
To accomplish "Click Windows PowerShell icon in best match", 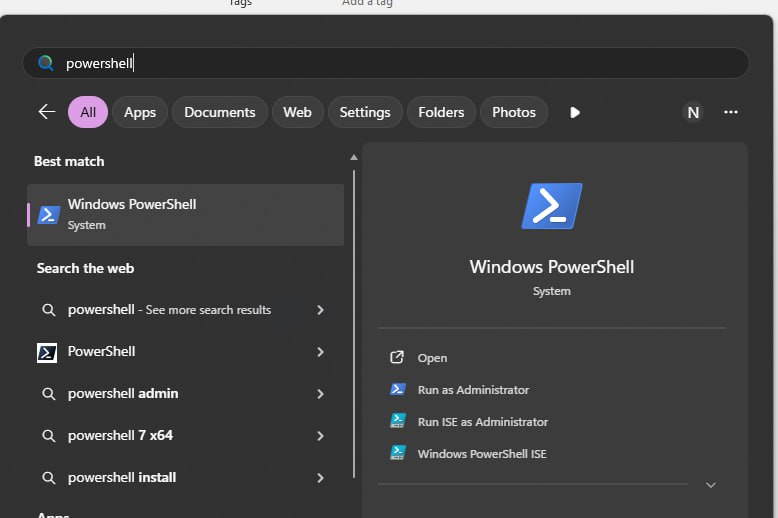I will pos(49,215).
